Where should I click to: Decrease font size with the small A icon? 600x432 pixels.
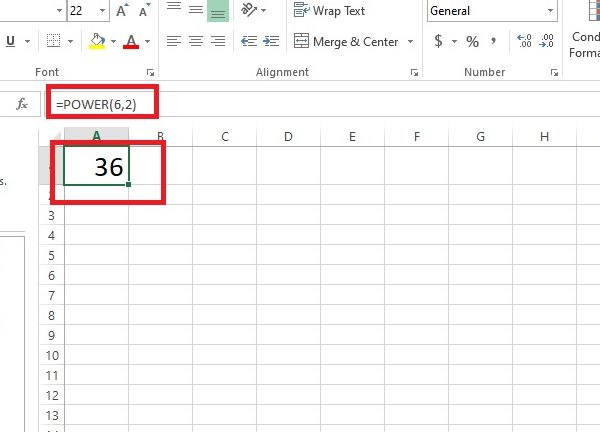point(145,10)
